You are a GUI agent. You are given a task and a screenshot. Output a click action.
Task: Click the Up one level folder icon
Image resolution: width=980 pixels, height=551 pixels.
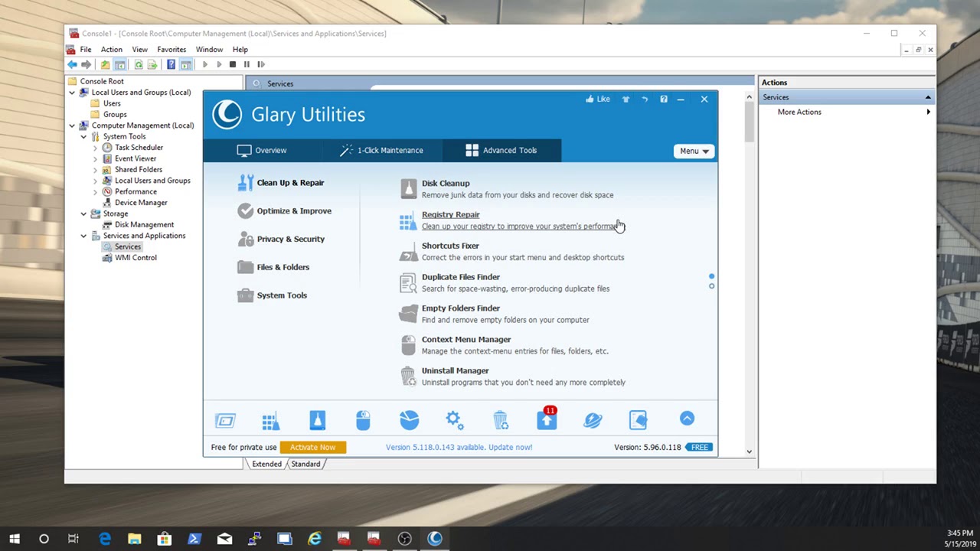pyautogui.click(x=105, y=64)
